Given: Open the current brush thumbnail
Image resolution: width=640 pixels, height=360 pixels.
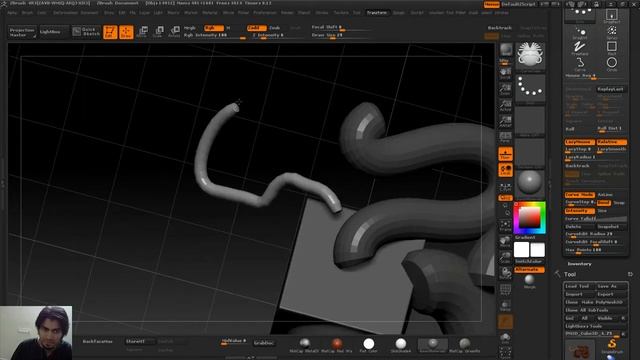Looking at the screenshot, I should (530, 56).
